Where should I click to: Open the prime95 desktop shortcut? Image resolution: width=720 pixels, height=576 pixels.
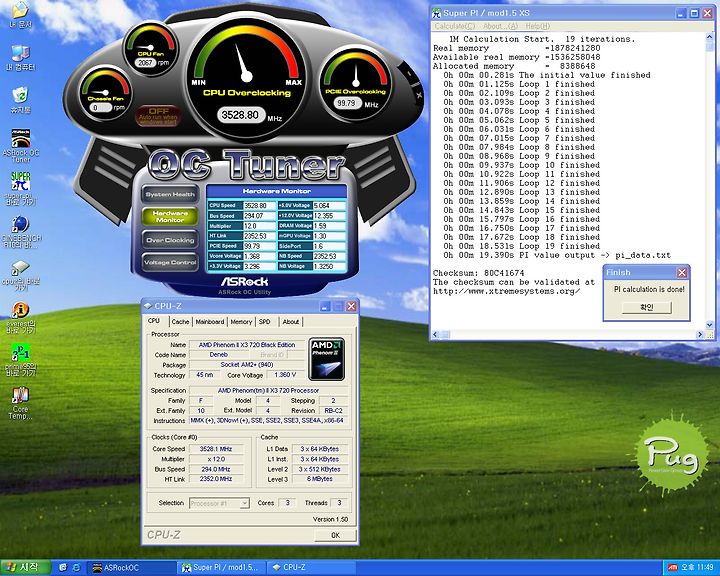21,360
